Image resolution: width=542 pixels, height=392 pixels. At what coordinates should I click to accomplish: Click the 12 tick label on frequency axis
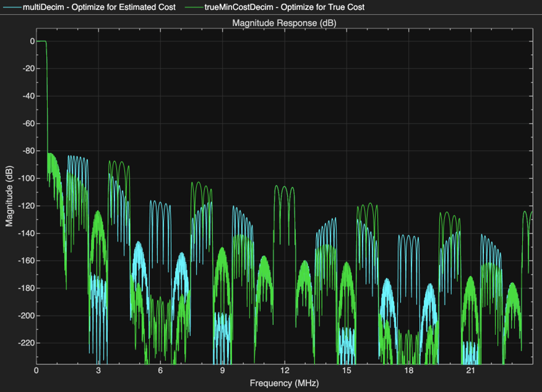click(x=285, y=370)
